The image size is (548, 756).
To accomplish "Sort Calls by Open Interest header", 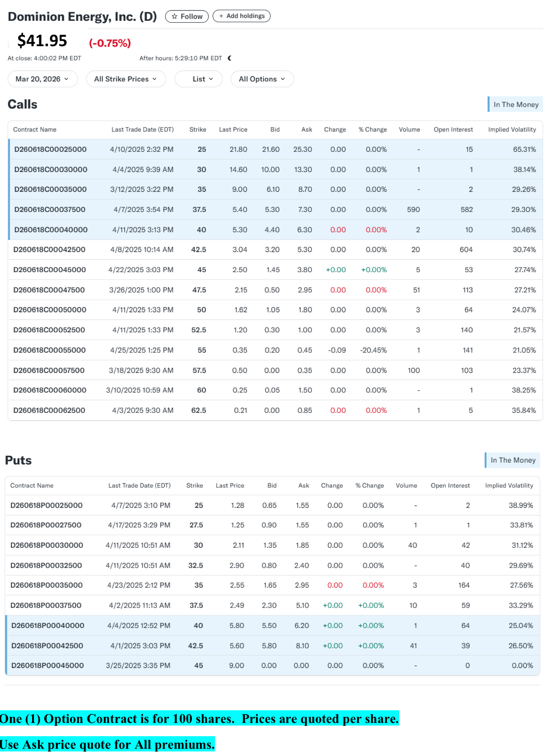I will pyautogui.click(x=453, y=129).
